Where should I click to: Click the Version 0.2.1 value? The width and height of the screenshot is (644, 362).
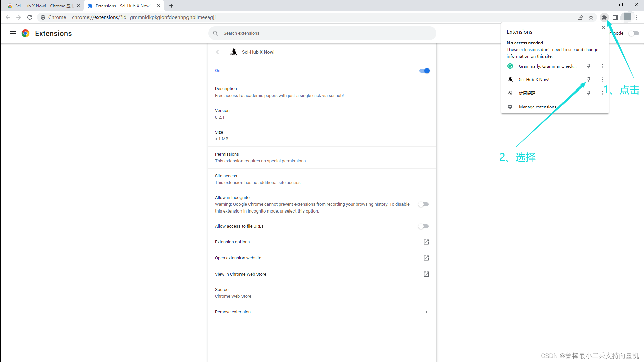(220, 117)
